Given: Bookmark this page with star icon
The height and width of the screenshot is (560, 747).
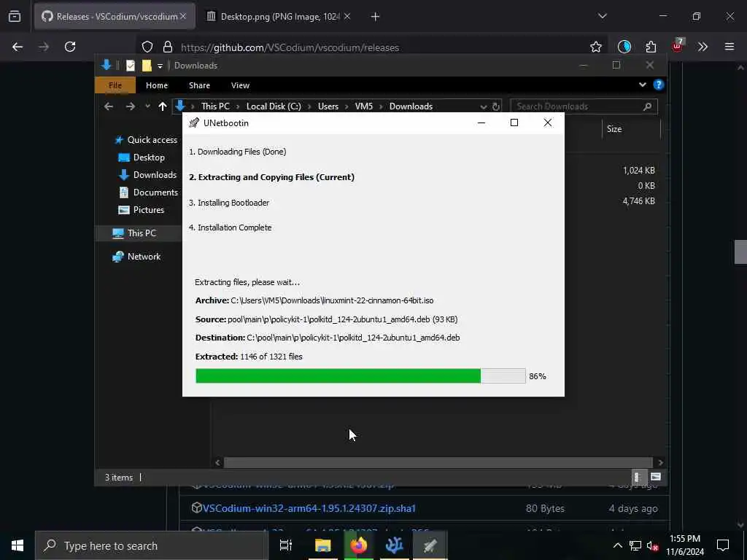Looking at the screenshot, I should tap(595, 47).
